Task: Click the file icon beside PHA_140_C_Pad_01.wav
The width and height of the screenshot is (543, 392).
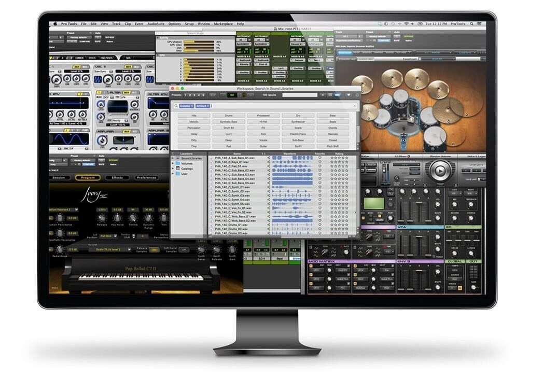Action: [x=212, y=166]
